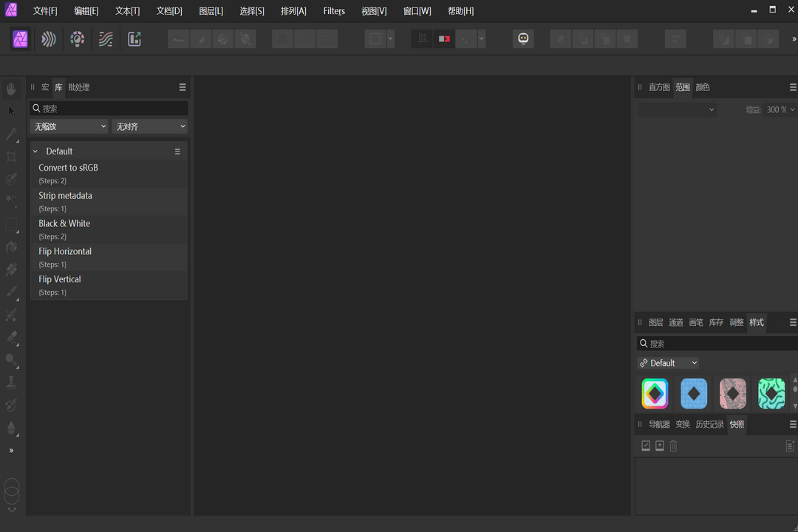Select the Move tool
Viewport: 798px width, 532px height.
pyautogui.click(x=11, y=111)
